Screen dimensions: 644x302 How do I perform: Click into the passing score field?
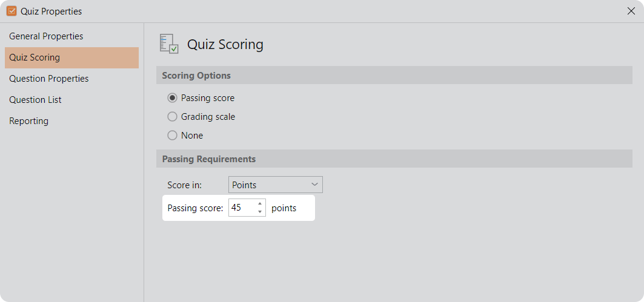pos(241,208)
